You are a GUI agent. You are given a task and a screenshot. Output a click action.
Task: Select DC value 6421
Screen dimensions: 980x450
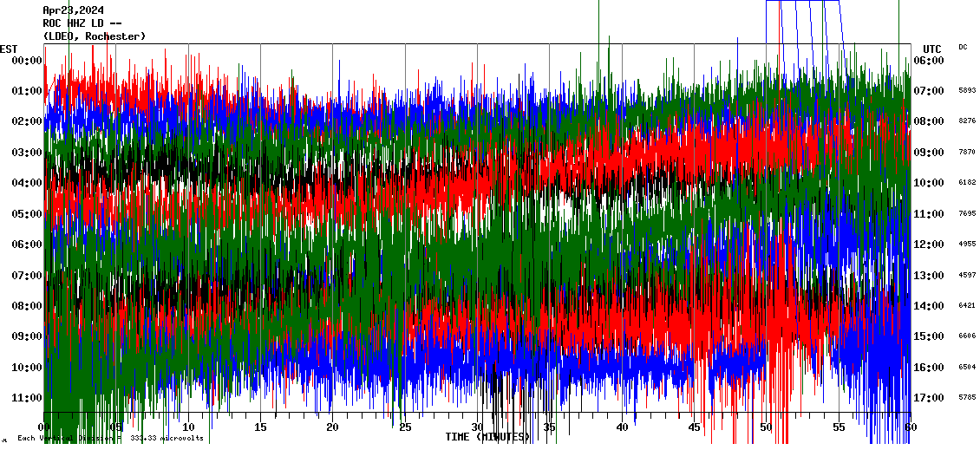pos(967,305)
